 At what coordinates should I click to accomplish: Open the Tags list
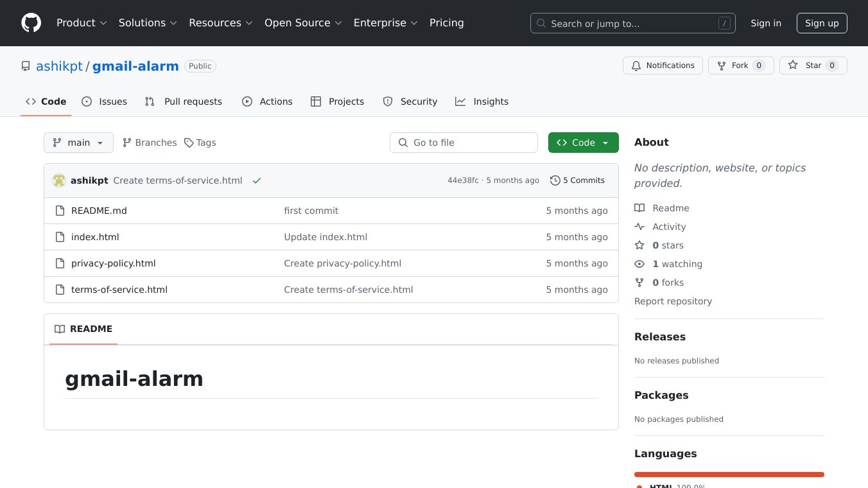pyautogui.click(x=200, y=143)
